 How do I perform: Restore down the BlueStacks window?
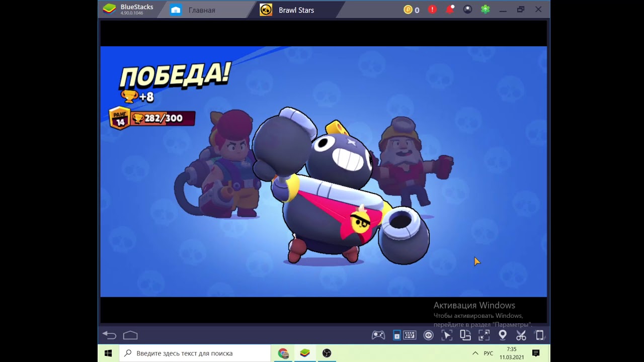(x=521, y=10)
